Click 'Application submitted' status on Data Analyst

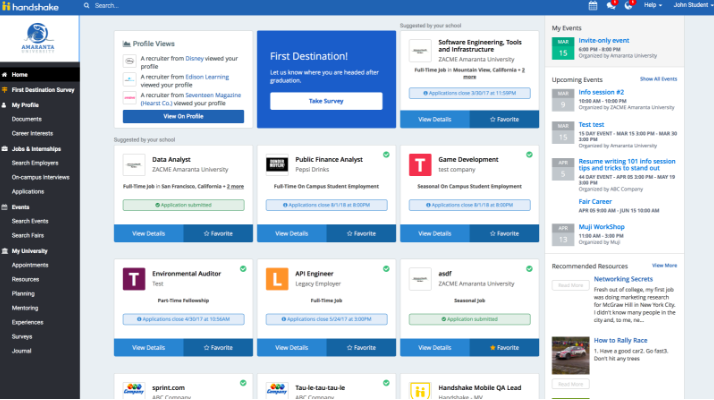pos(183,205)
